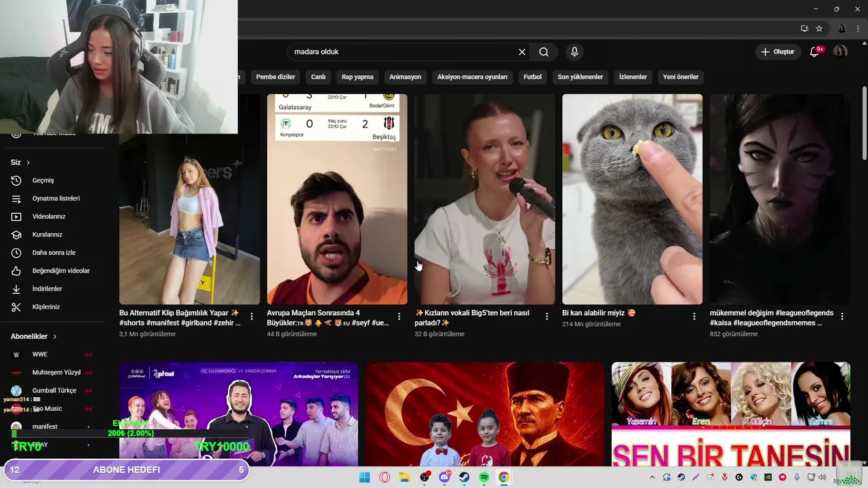The image size is (868, 488).
Task: Click the tray microphone icon
Action: (x=797, y=477)
